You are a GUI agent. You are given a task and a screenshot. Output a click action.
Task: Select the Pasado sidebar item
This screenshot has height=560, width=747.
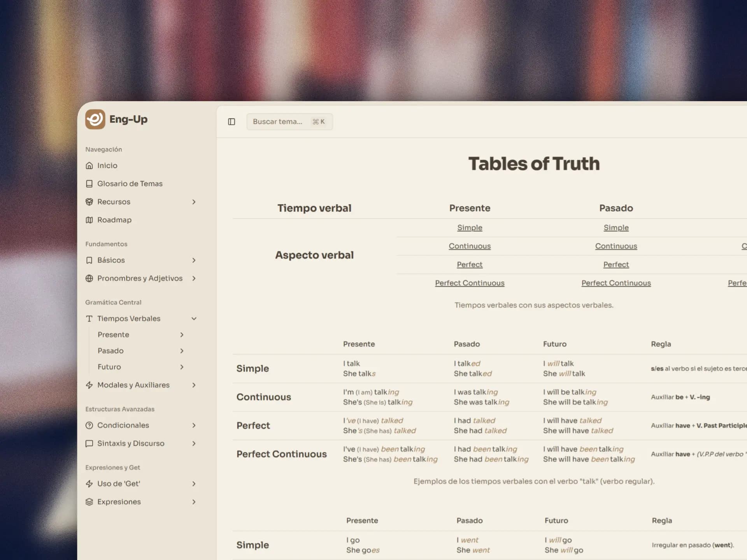tap(110, 351)
